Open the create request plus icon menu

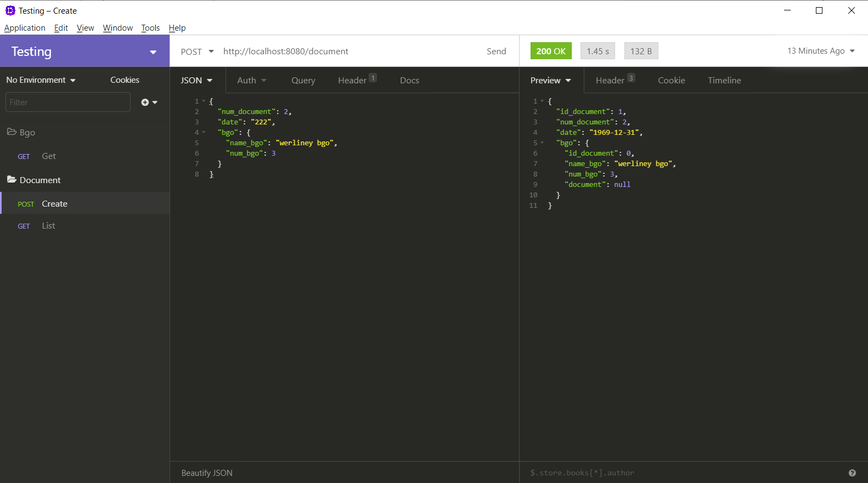149,102
